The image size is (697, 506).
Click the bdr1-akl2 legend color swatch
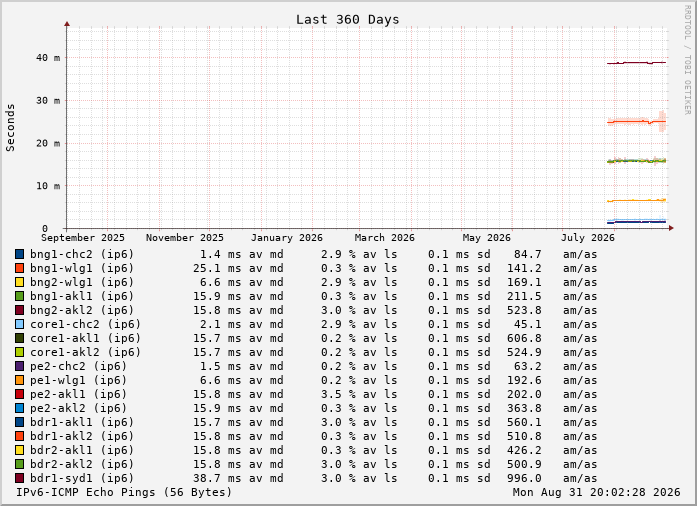pyautogui.click(x=20, y=436)
